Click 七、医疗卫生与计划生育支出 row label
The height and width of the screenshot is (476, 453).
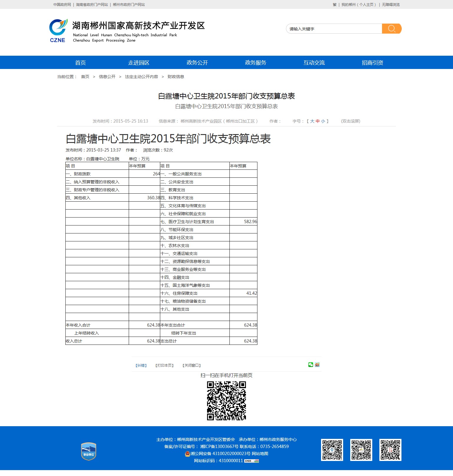187,222
